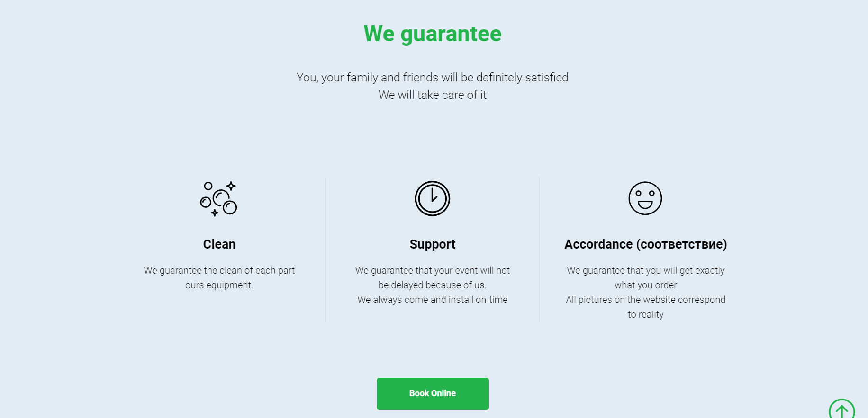
Task: Click the clock icon above Support
Action: click(432, 198)
